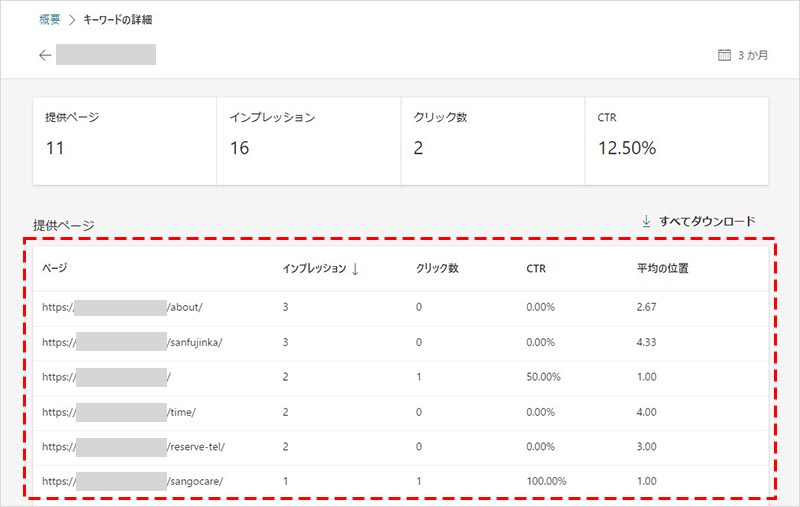Sort table by クリック数 column header
This screenshot has width=800, height=507.
click(438, 269)
